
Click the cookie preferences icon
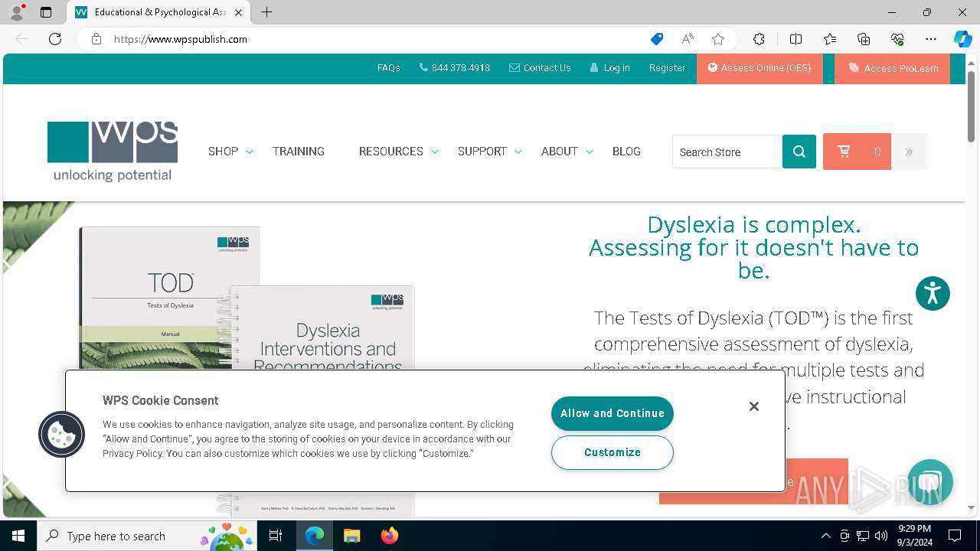(x=61, y=435)
